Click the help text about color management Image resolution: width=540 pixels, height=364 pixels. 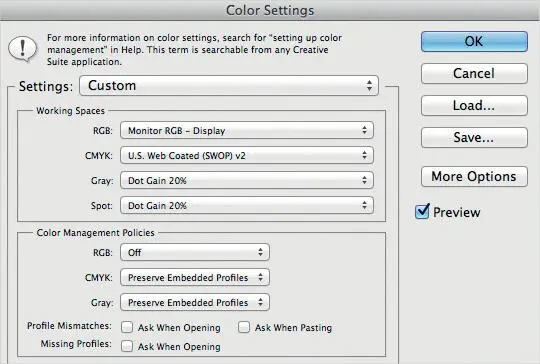coord(195,50)
